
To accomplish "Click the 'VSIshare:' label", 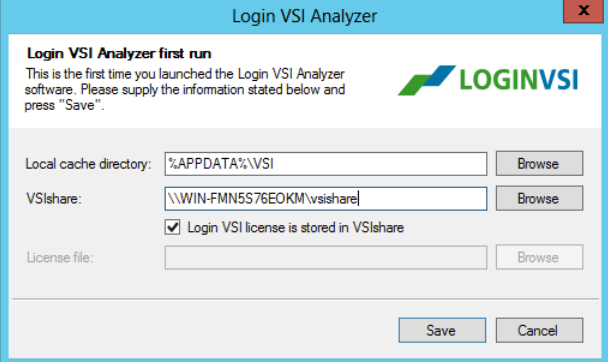I will pyautogui.click(x=54, y=199).
